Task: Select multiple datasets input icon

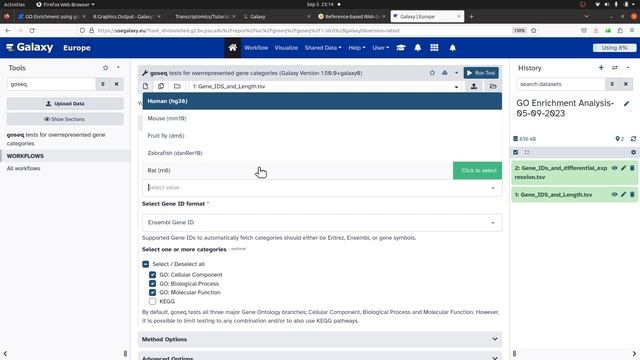Action: [161, 86]
